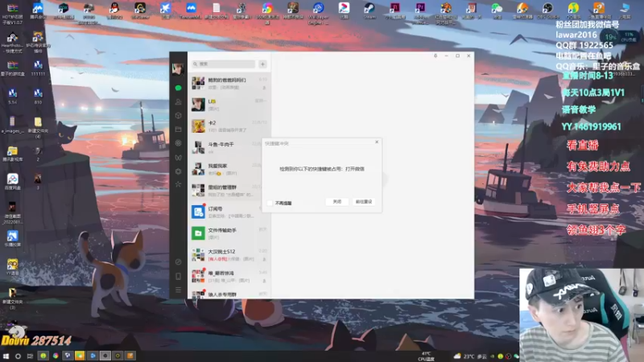644x362 pixels.
Task: Select the 百度网盘 desktop icon
Action: (x=12, y=182)
